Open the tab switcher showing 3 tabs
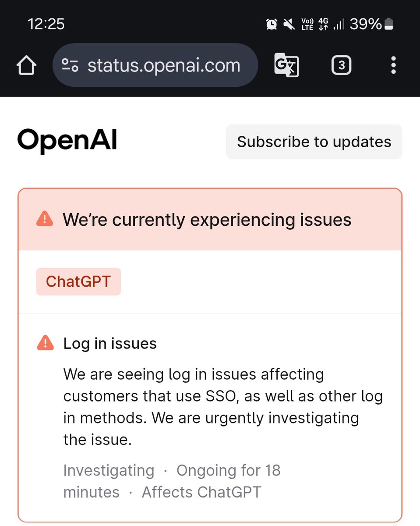 (341, 65)
